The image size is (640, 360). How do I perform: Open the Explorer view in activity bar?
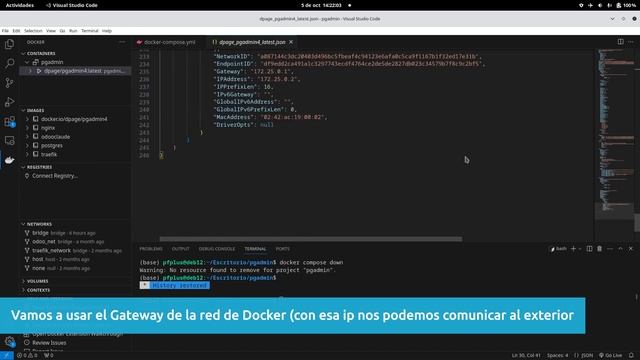[x=9, y=44]
